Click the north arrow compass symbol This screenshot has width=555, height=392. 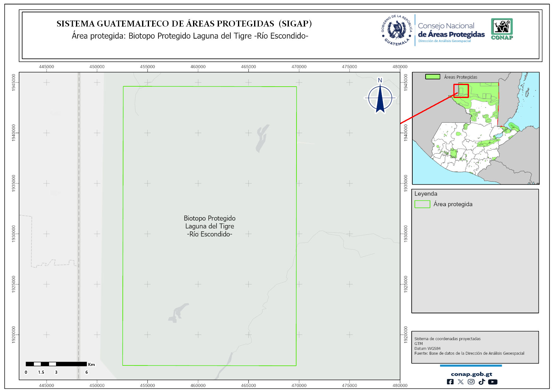380,97
